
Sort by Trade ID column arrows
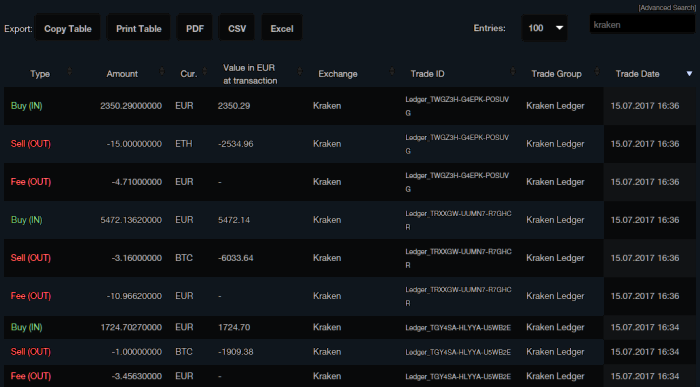point(512,71)
